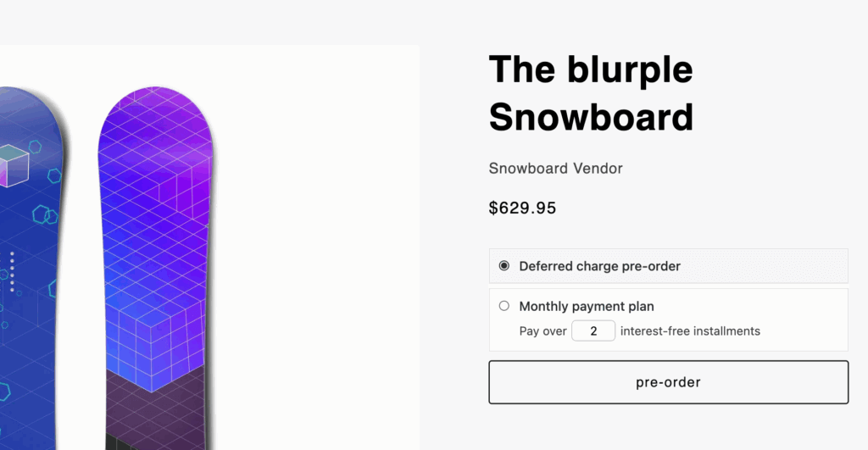
Task: Click empty area of Deferred charge option box
Action: (x=763, y=266)
